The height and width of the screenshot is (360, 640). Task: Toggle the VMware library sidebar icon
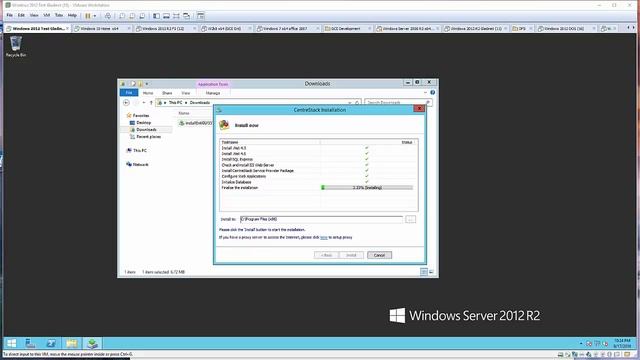(x=156, y=16)
